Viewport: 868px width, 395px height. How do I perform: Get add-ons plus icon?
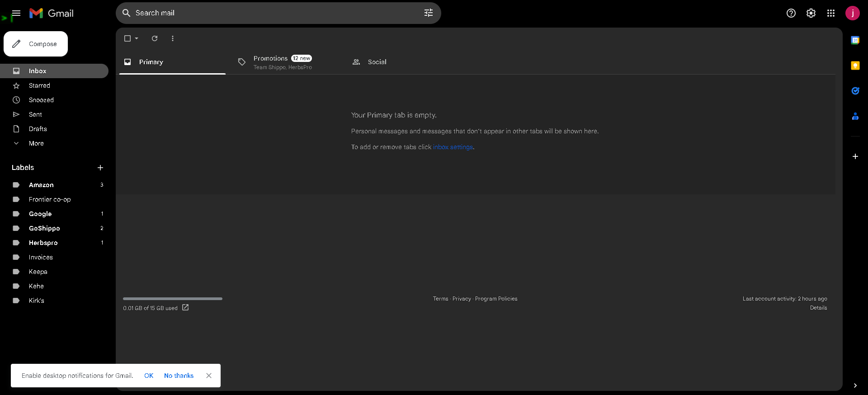click(855, 156)
